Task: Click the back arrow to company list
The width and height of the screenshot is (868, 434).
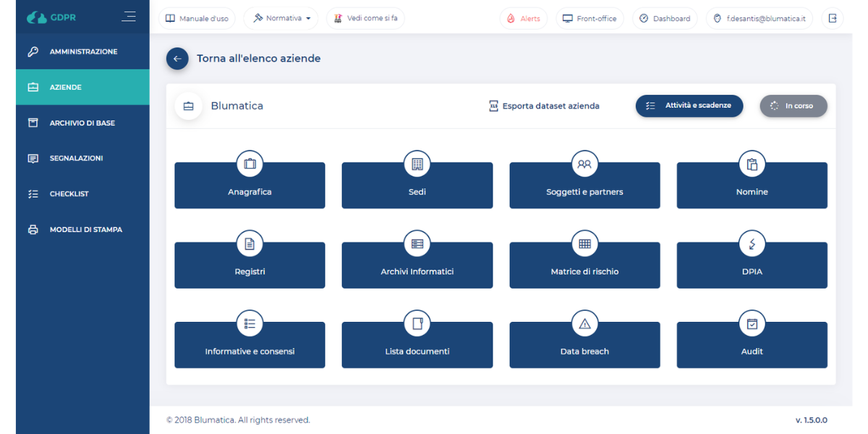Action: click(x=177, y=59)
